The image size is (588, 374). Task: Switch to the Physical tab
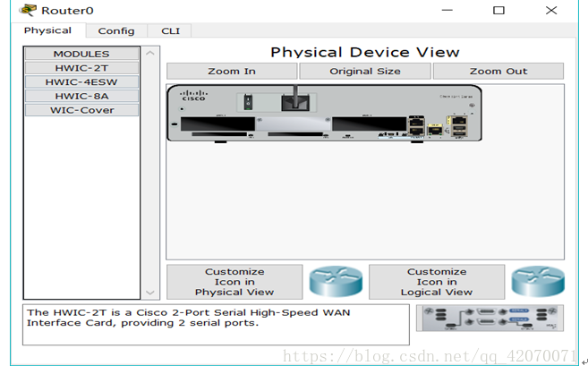click(x=47, y=30)
